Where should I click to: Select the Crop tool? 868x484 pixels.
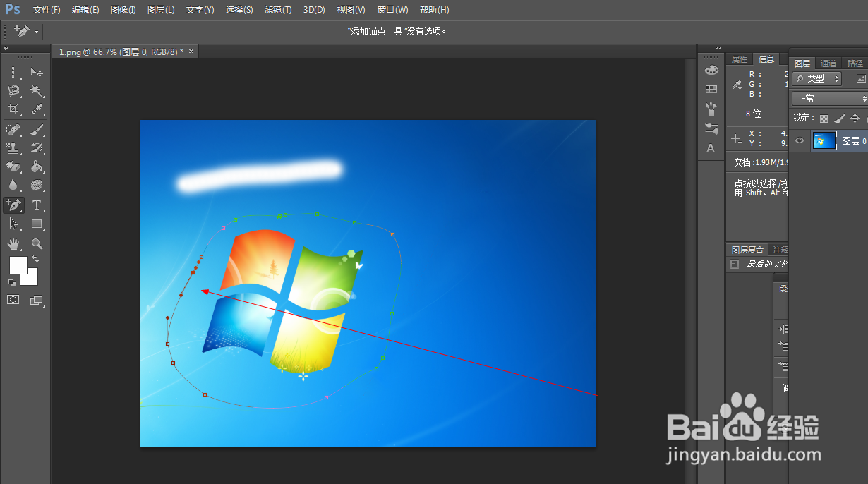13,109
